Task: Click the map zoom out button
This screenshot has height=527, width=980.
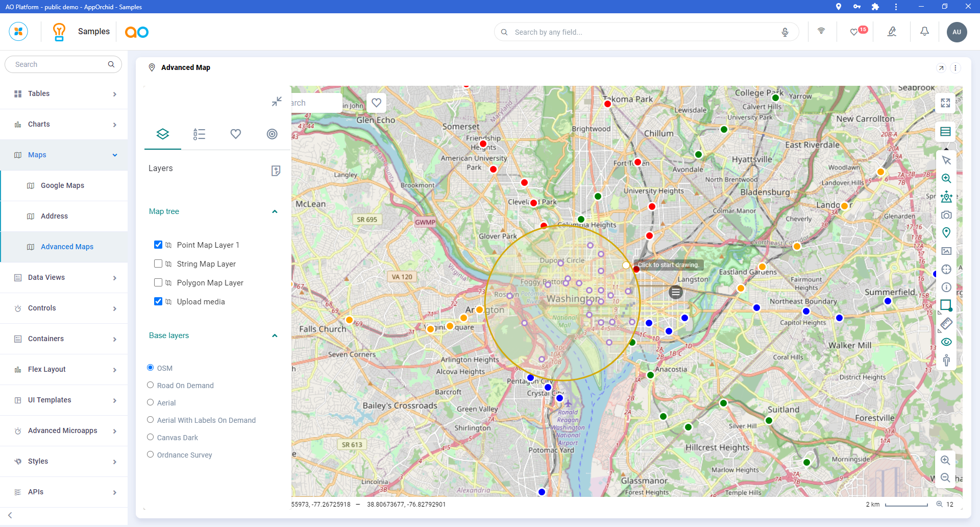Action: (x=945, y=478)
